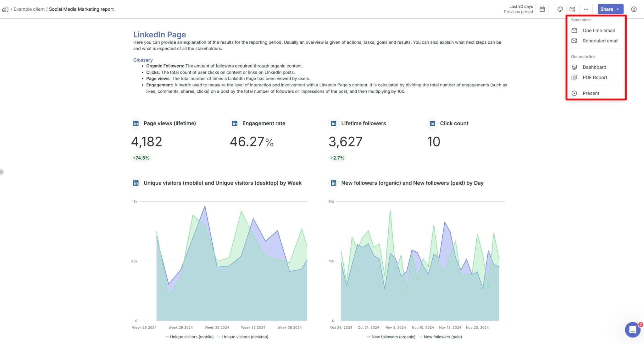Screen dimensions: 644x344
Task: Open the color theme palette picker
Action: 560,9
